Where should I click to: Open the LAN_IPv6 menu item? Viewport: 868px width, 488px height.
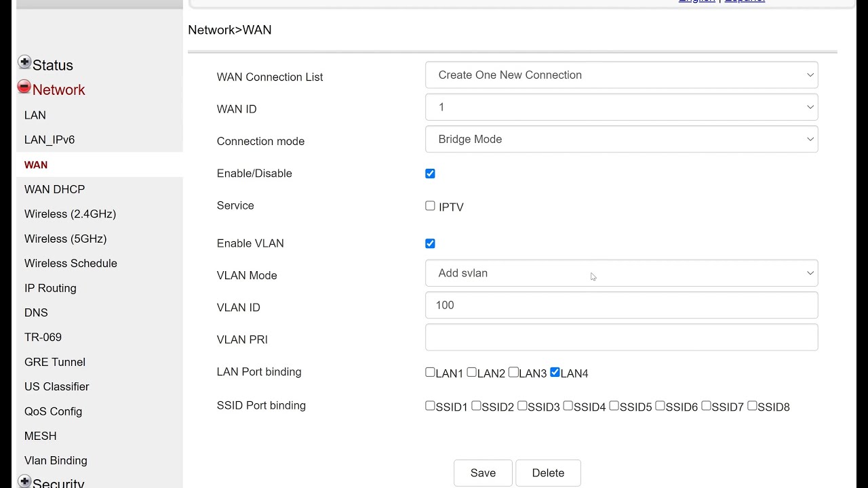pyautogui.click(x=50, y=140)
